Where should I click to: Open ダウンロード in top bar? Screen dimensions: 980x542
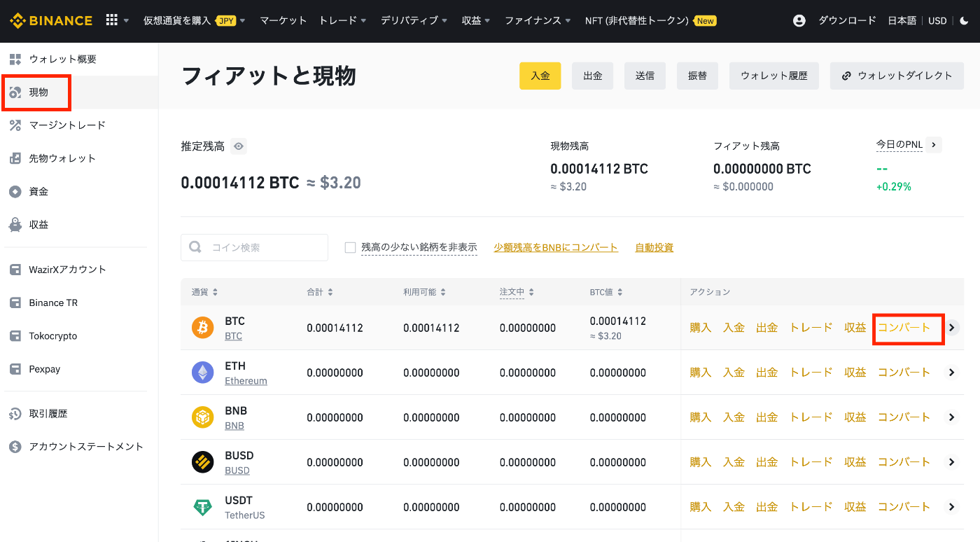(x=847, y=20)
